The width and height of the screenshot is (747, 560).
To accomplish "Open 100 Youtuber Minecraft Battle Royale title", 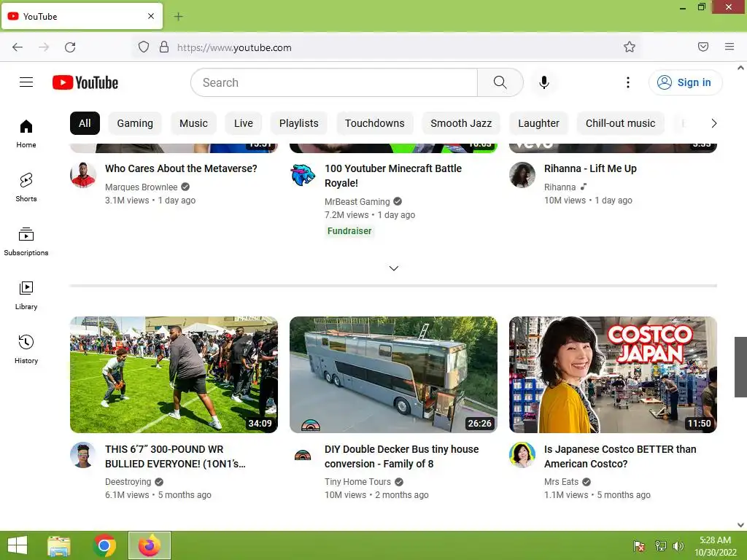I will coord(393,176).
